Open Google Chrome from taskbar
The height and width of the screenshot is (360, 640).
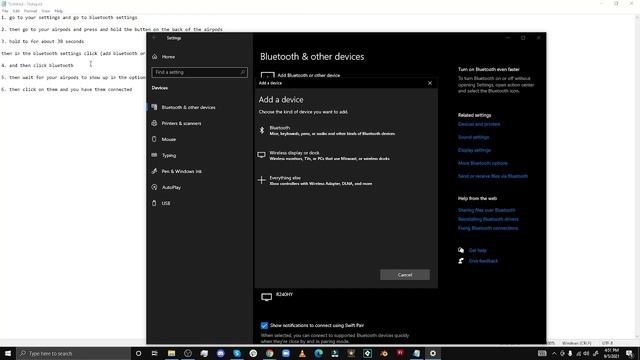click(x=269, y=353)
